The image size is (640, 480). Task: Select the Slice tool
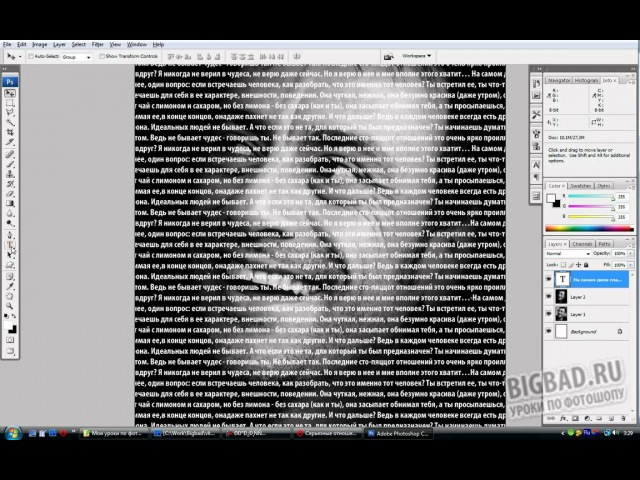coord(10,142)
